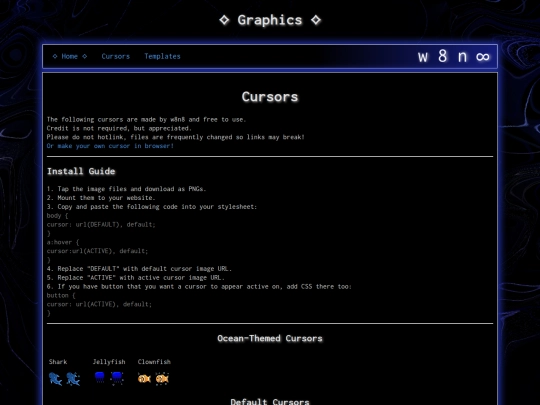The width and height of the screenshot is (540, 405).
Task: Go to the Cursors page link
Action: pos(116,56)
